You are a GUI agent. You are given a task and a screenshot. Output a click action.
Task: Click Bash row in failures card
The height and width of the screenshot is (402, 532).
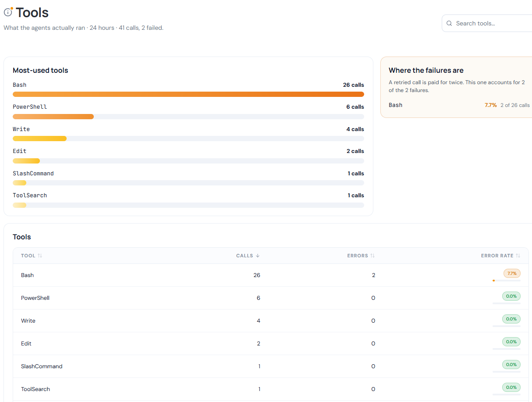(x=459, y=105)
